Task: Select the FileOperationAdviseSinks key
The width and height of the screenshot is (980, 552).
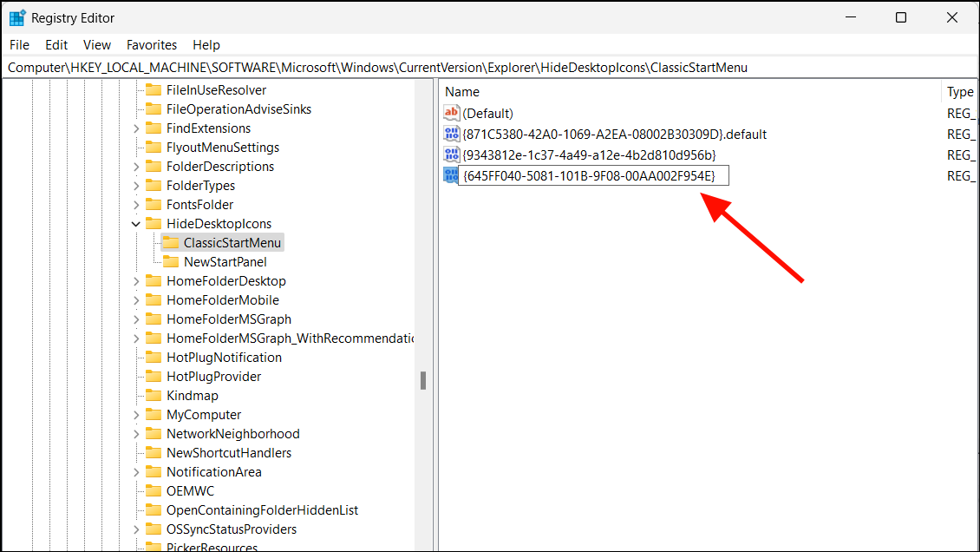Action: [238, 108]
